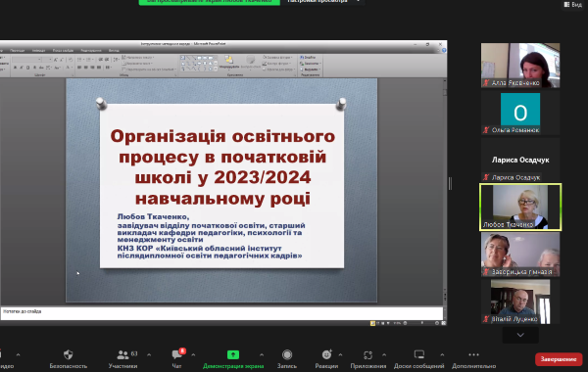Open the View (Вид) layout button
This screenshot has height=372, width=588.
point(573,4)
